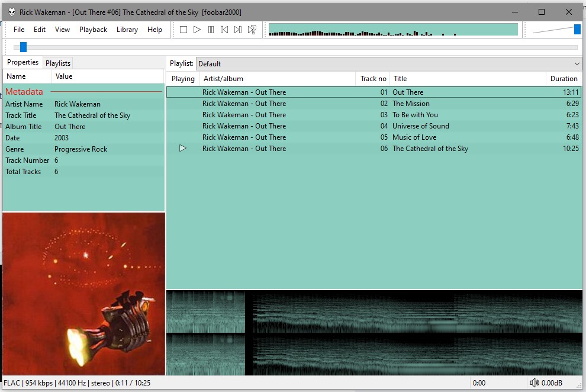Select the Track Title property row
Viewport: 586px width, 392px height.
point(83,115)
